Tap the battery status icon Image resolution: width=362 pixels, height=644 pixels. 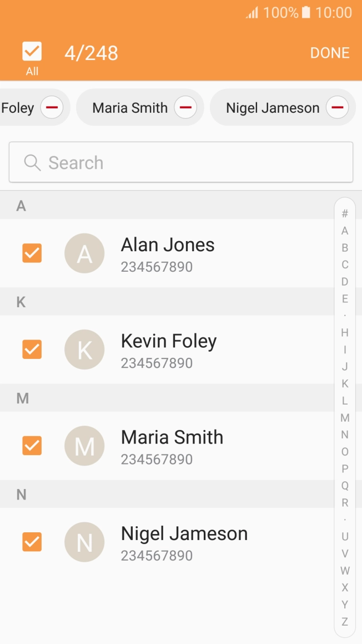pos(306,12)
